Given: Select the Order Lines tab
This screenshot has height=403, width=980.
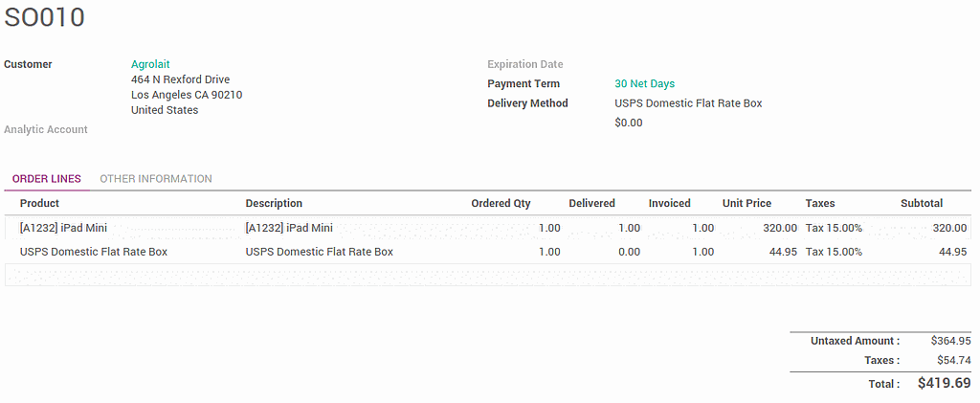Looking at the screenshot, I should 47,179.
